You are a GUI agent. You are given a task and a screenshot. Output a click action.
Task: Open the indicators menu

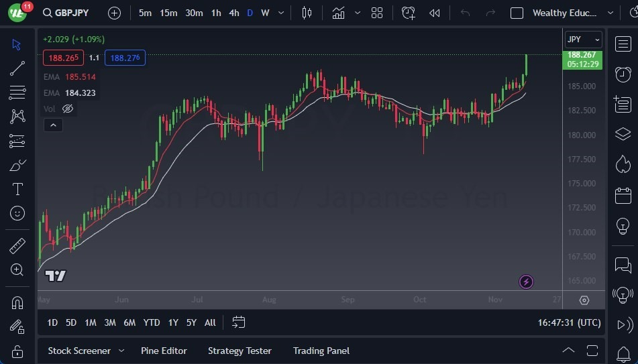click(x=339, y=13)
